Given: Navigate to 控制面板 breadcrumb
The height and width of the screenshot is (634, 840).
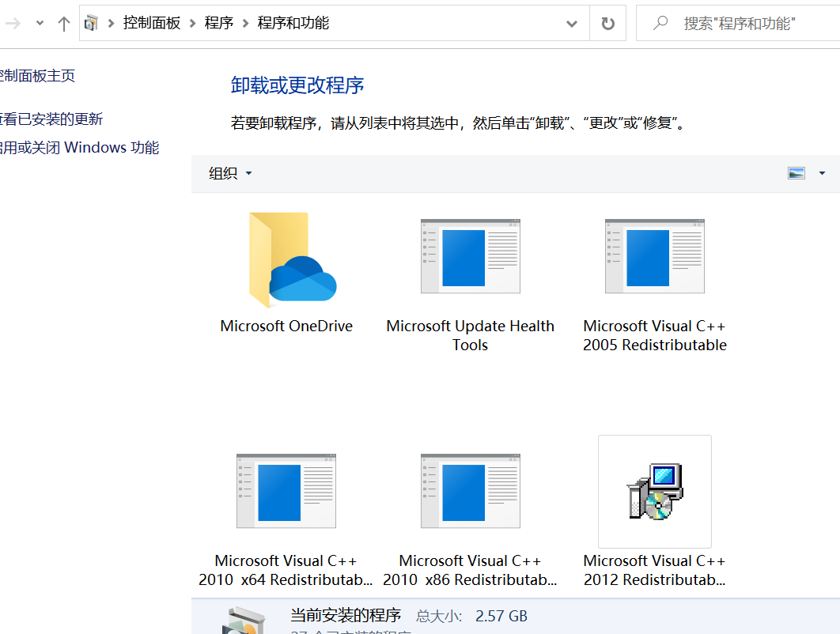Looking at the screenshot, I should coord(152,23).
